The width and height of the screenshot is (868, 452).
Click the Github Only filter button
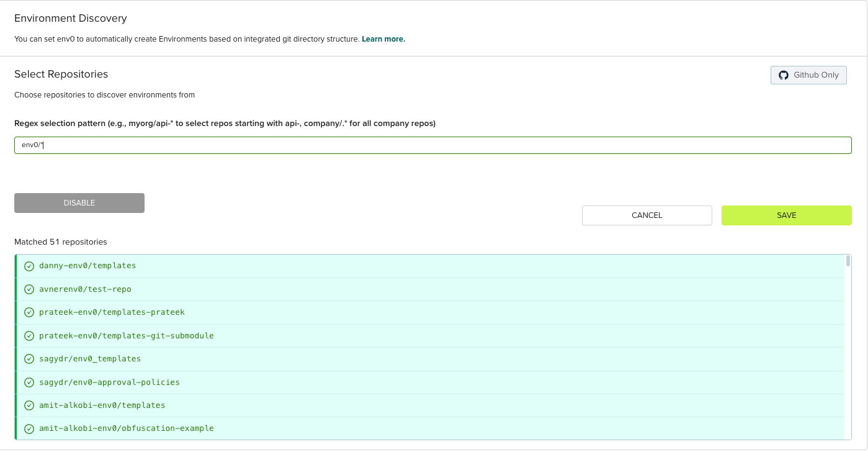pos(808,75)
